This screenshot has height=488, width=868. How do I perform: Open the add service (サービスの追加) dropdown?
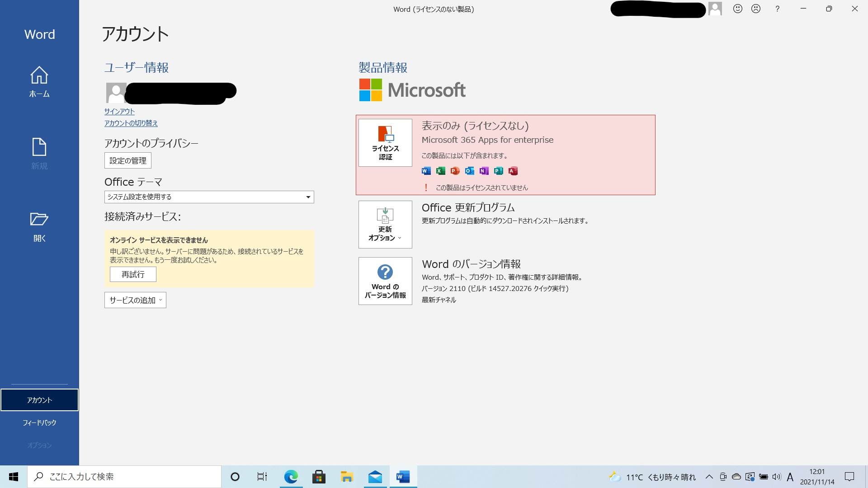[x=135, y=300]
